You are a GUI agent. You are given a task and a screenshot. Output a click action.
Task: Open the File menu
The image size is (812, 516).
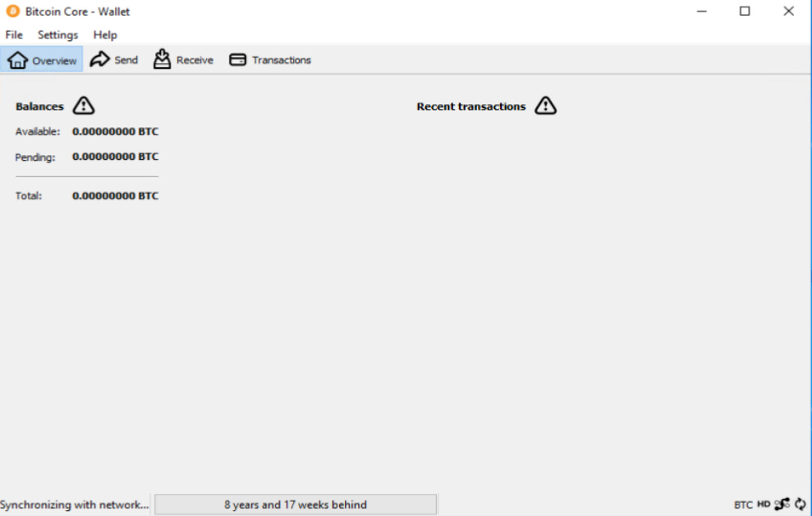click(x=13, y=34)
